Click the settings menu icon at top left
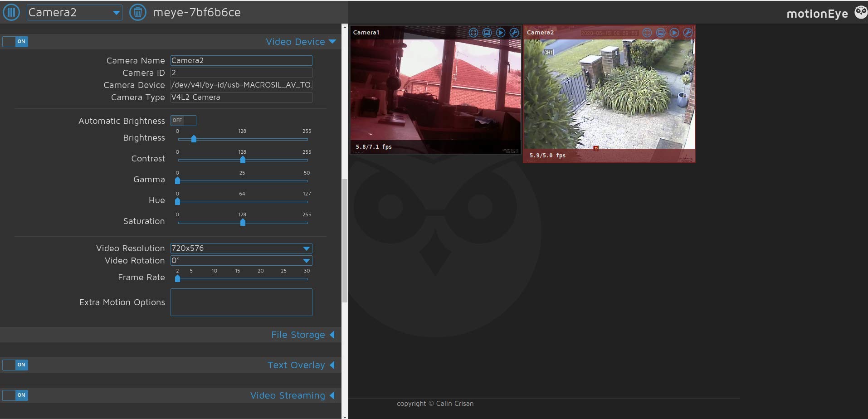Image resolution: width=868 pixels, height=419 pixels. click(11, 12)
